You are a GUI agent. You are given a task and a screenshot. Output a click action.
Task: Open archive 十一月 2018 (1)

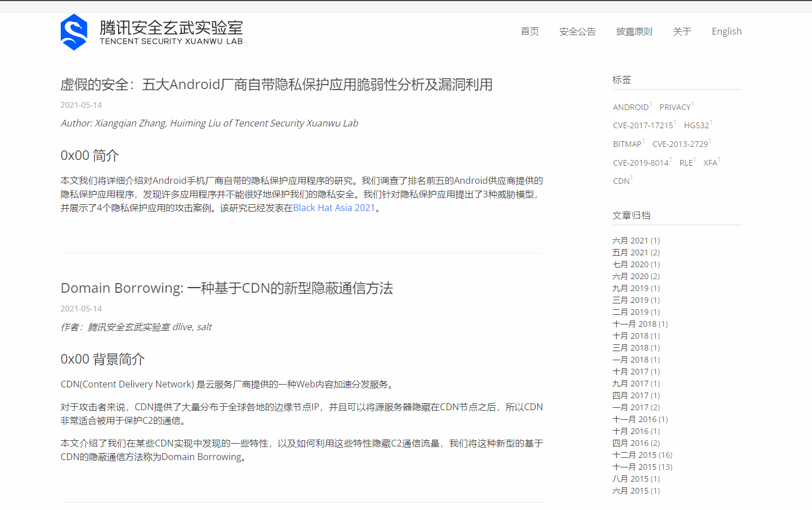click(640, 324)
